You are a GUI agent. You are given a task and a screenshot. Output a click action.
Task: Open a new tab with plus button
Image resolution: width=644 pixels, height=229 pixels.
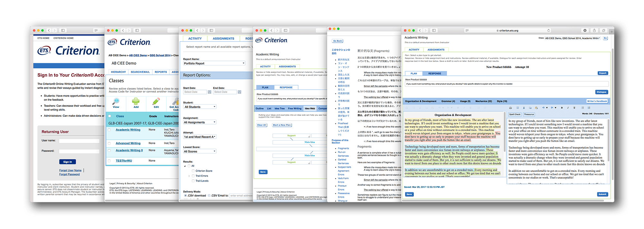(611, 31)
